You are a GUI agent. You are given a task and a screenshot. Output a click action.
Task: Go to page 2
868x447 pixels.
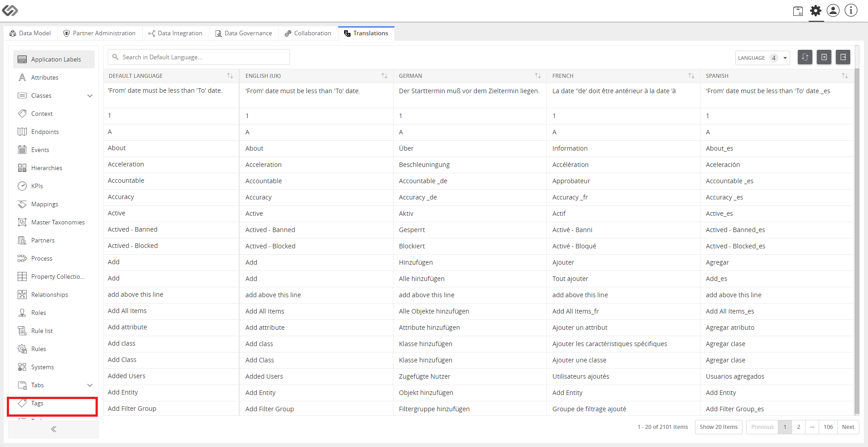(799, 427)
